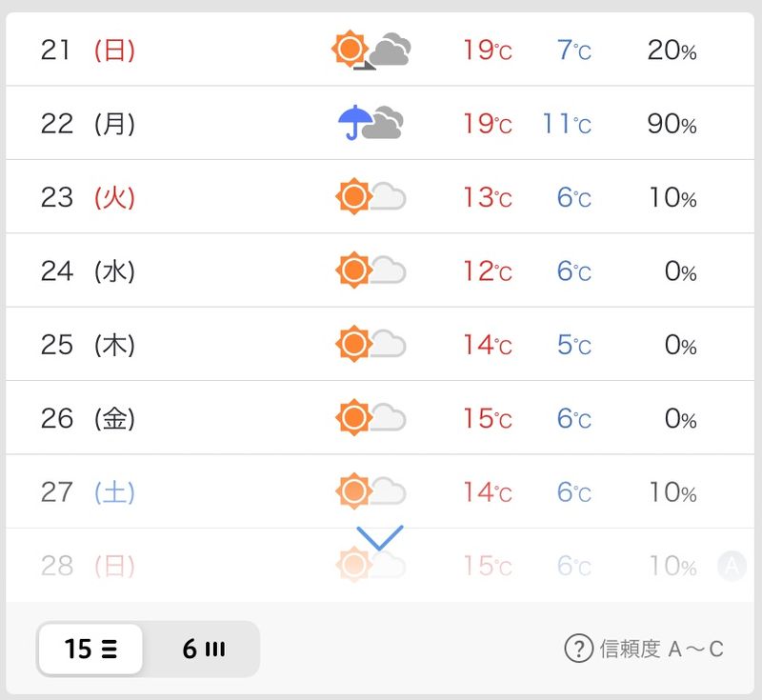Click the weather icon for day 27

pos(371,491)
